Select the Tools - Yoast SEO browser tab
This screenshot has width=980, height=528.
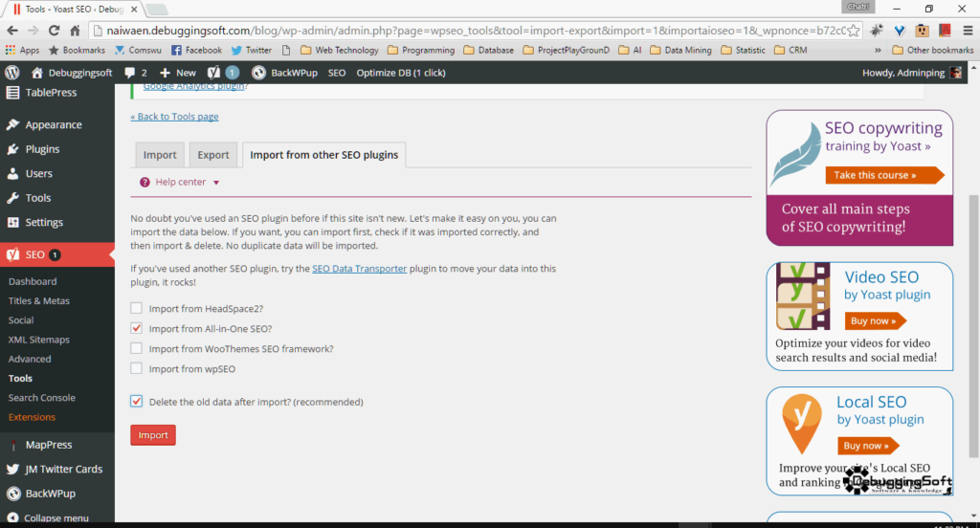tap(74, 10)
